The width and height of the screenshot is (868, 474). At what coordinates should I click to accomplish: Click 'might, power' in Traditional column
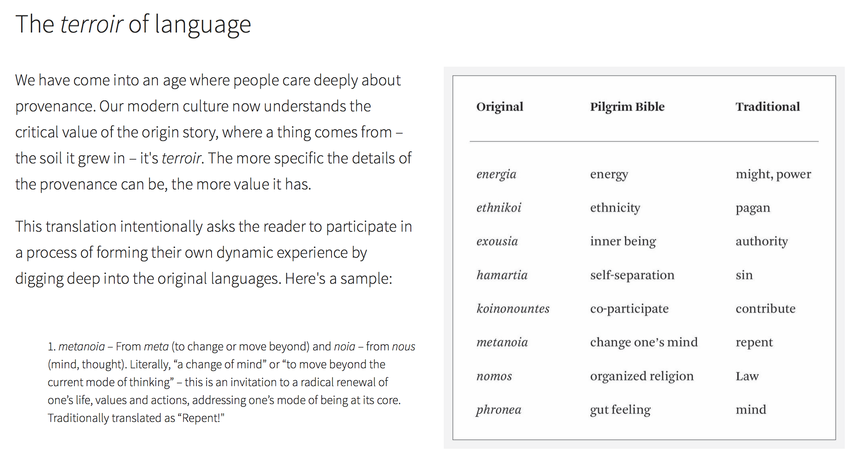773,174
